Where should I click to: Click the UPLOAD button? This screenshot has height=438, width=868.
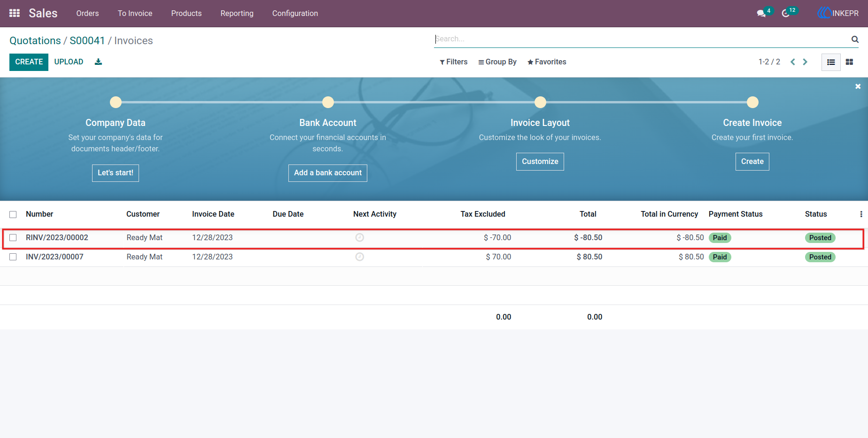pyautogui.click(x=69, y=62)
